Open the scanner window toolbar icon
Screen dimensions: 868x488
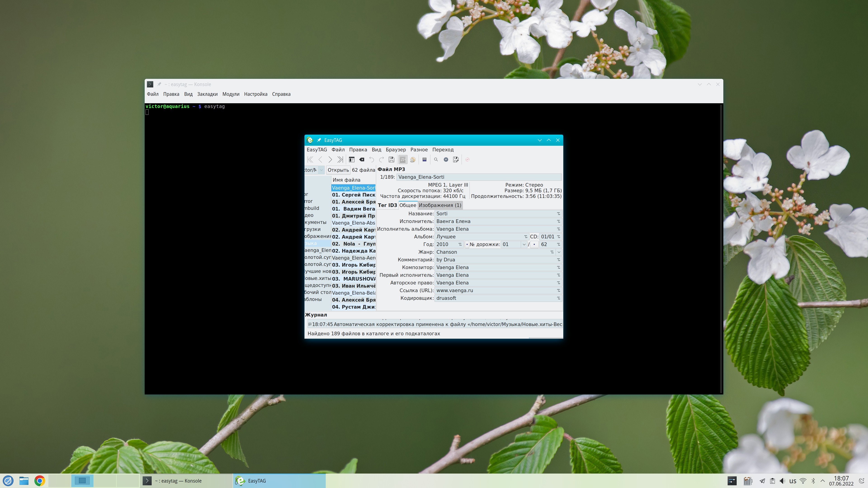click(351, 160)
